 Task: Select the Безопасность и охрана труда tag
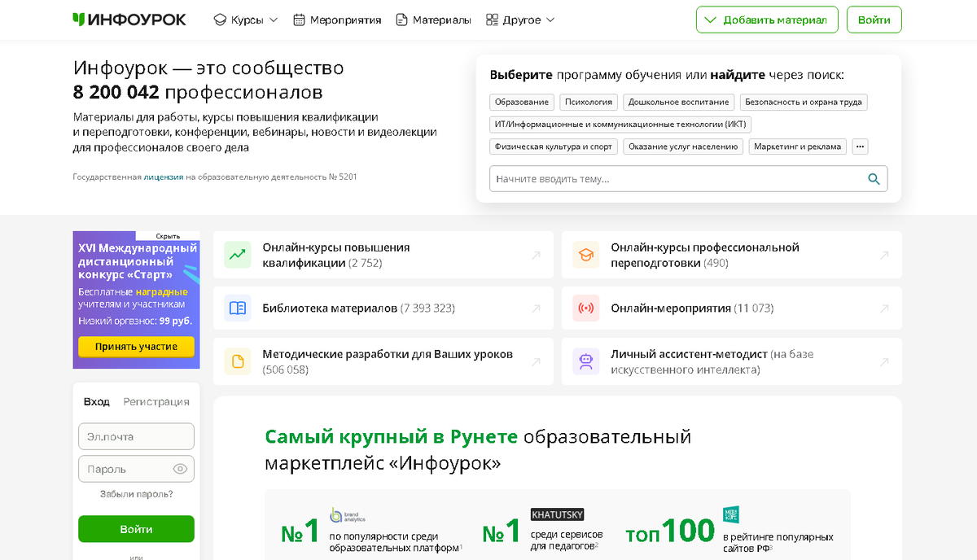[804, 103]
